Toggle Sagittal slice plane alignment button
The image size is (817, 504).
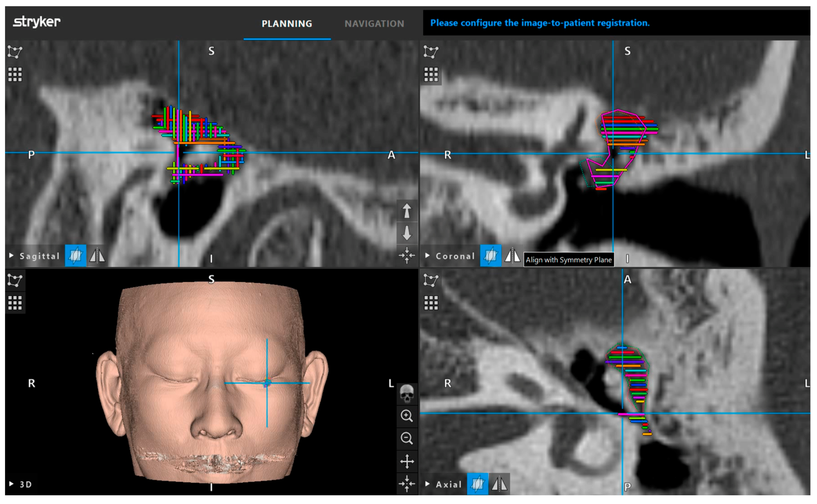75,256
